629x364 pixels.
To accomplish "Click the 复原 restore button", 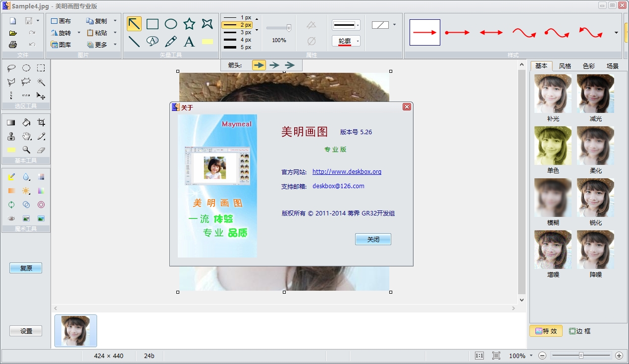I will click(26, 268).
